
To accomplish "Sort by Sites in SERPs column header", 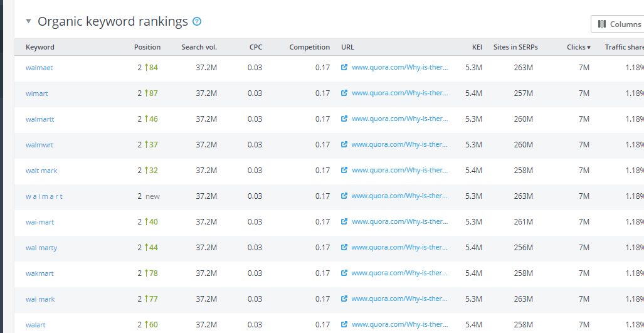I will point(515,47).
